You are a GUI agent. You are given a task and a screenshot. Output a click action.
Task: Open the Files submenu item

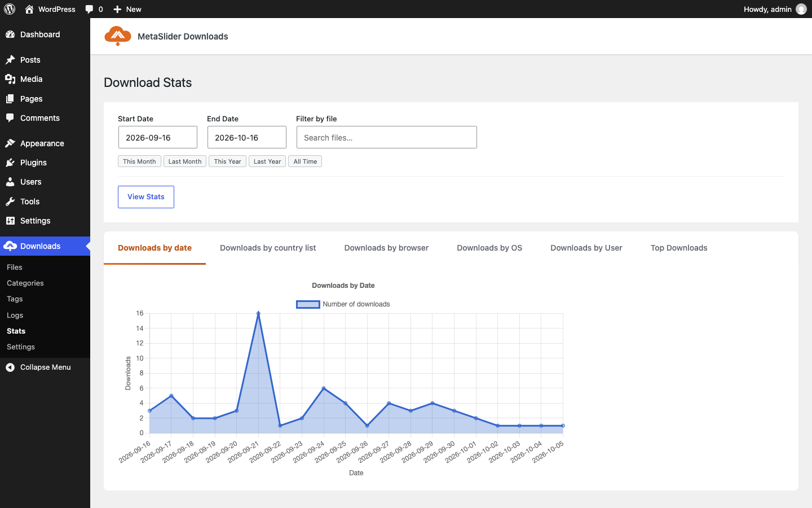tap(15, 267)
